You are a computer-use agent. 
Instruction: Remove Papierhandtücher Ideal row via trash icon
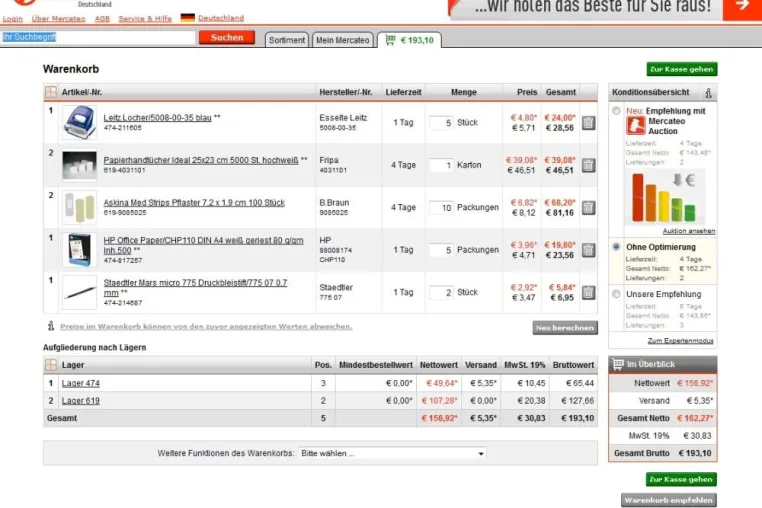(x=588, y=165)
